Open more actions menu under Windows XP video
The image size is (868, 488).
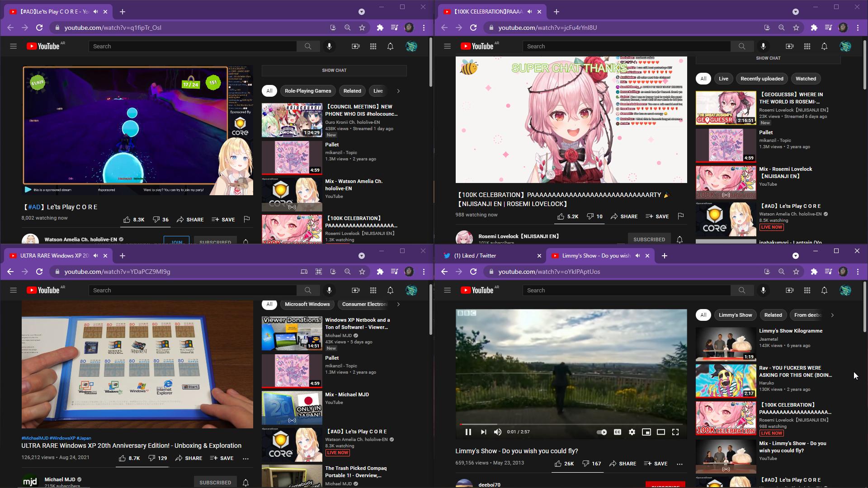pos(245,458)
